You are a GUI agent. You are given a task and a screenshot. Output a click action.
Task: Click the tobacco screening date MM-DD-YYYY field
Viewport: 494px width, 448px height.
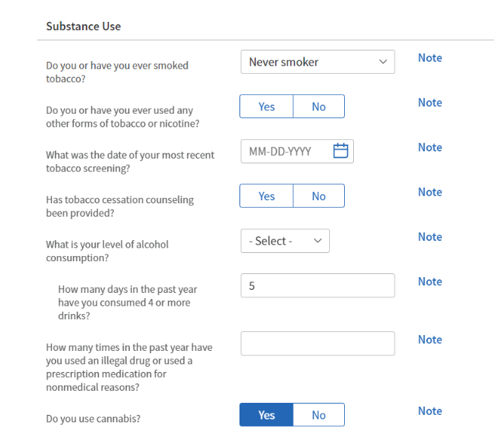coord(285,151)
